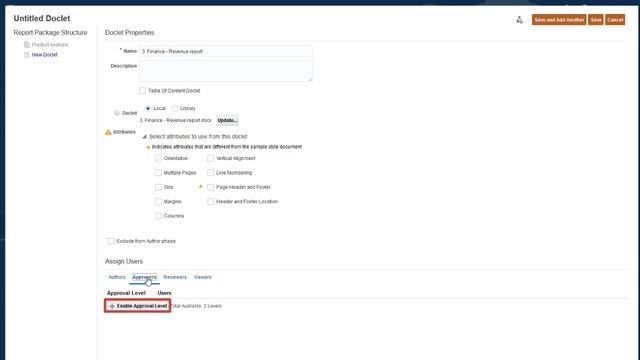Screen dimensions: 640x360
Task: Enable Page Header and Footer checkbox
Action: coord(210,187)
